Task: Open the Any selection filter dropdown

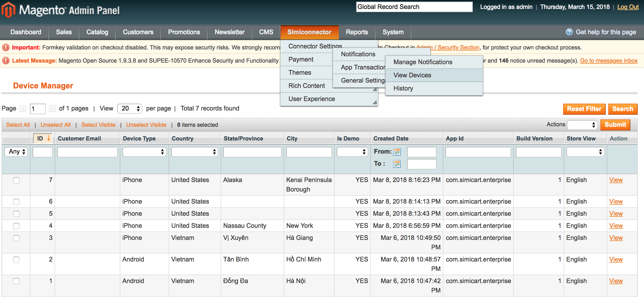Action: point(16,152)
